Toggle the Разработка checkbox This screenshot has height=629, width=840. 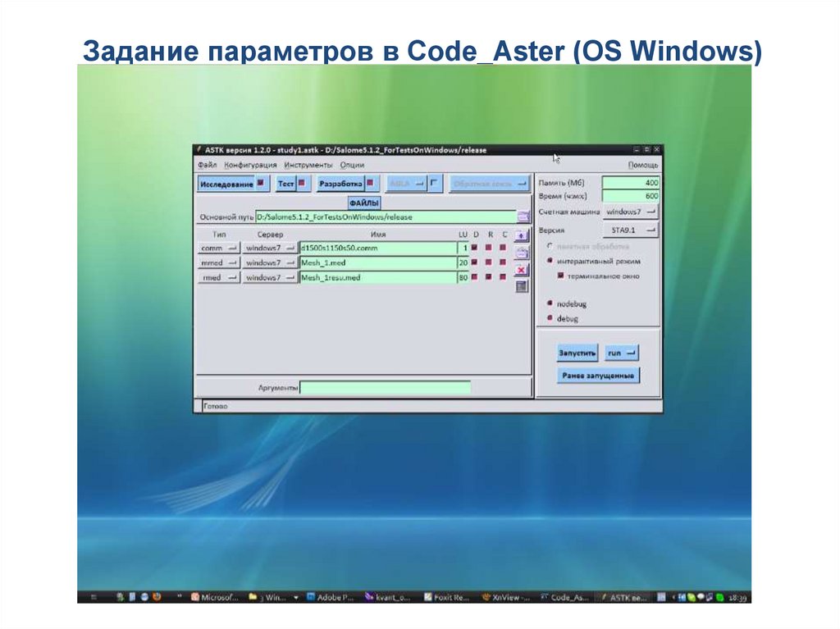tap(370, 183)
